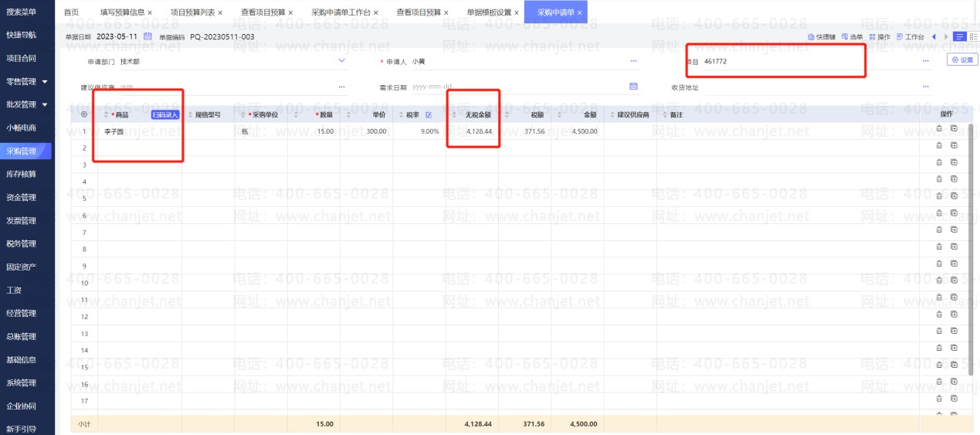Close the 填写预算信息 tab
The width and height of the screenshot is (980, 435).
click(x=149, y=12)
